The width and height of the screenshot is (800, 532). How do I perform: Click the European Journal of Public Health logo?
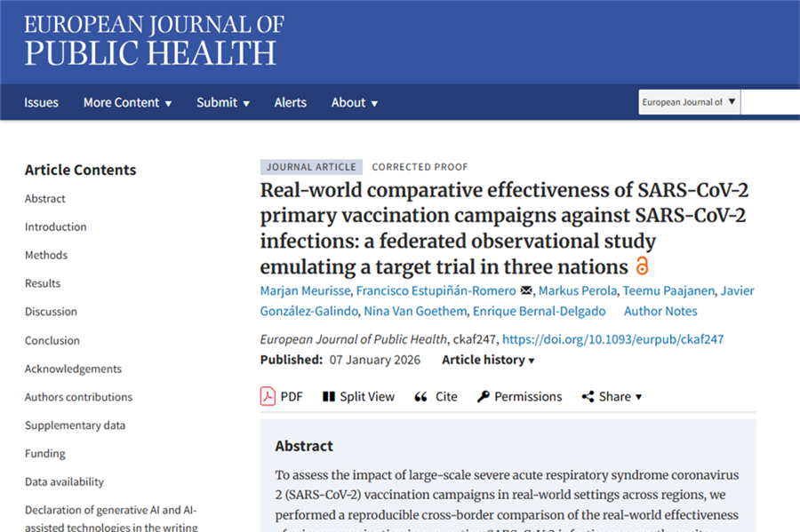(x=153, y=40)
